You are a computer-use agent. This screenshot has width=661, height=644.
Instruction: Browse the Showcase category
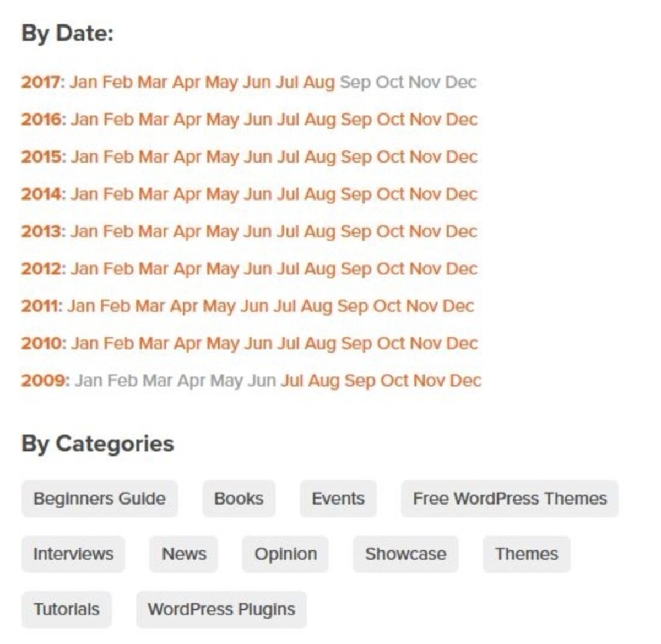(405, 554)
